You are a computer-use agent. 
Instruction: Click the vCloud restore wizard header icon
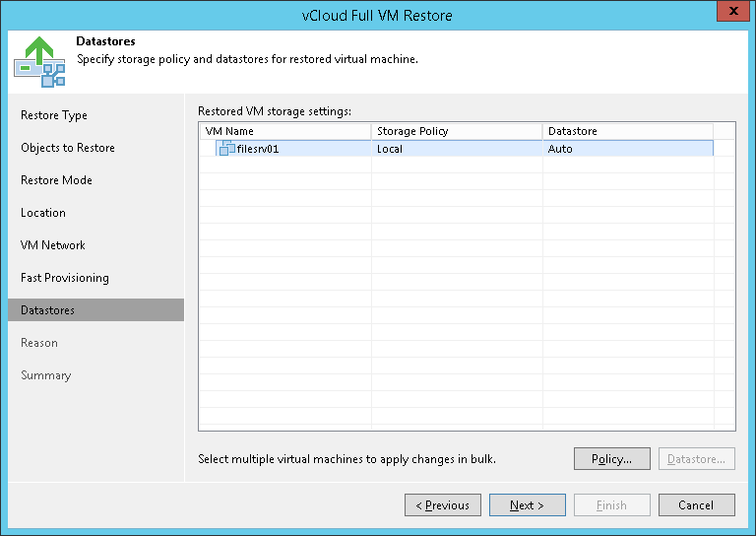pyautogui.click(x=39, y=62)
